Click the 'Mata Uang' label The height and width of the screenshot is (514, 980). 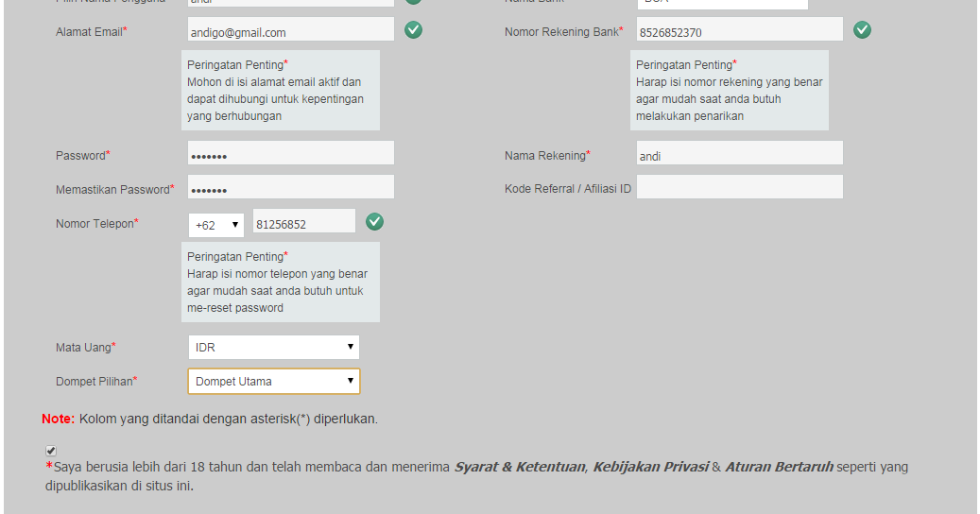(x=83, y=348)
